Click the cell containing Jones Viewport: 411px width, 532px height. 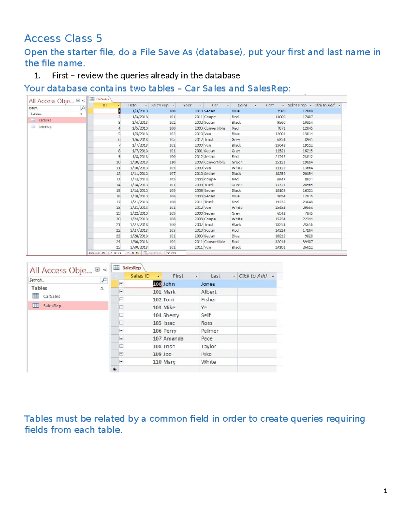[x=219, y=284]
